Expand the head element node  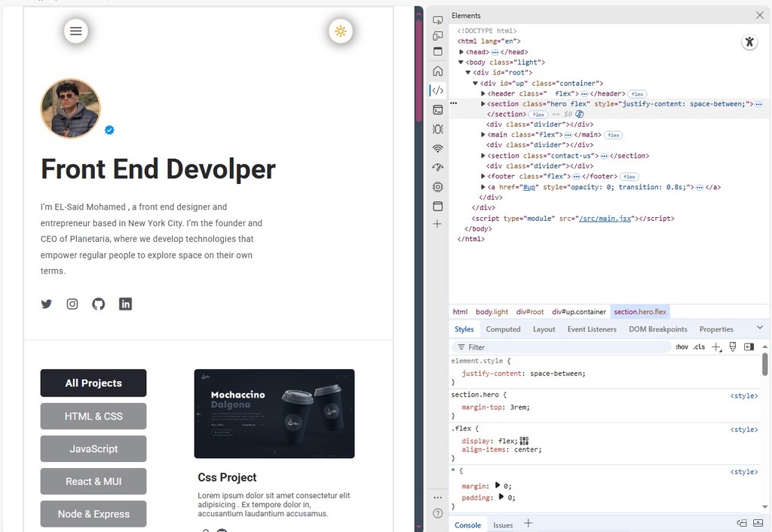pos(461,52)
